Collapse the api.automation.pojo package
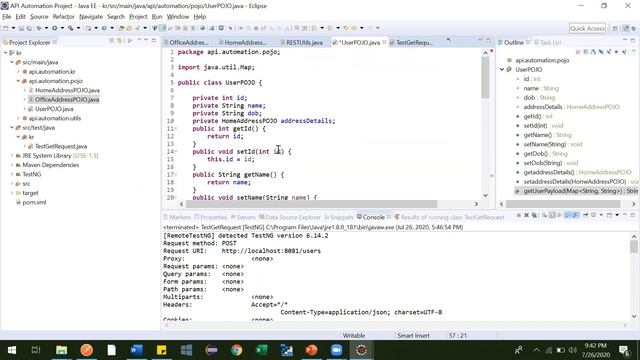 click(x=18, y=81)
